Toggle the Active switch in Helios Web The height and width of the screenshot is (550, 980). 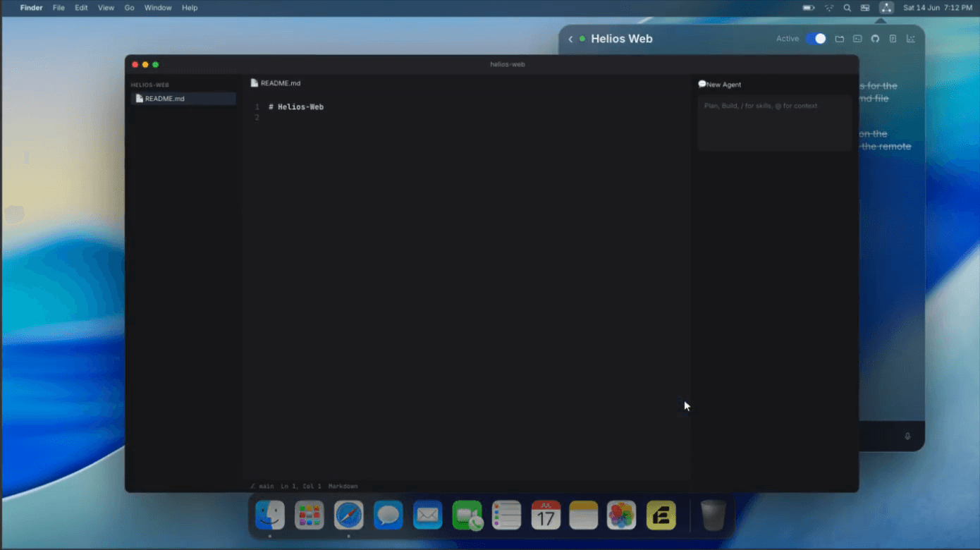(x=816, y=39)
